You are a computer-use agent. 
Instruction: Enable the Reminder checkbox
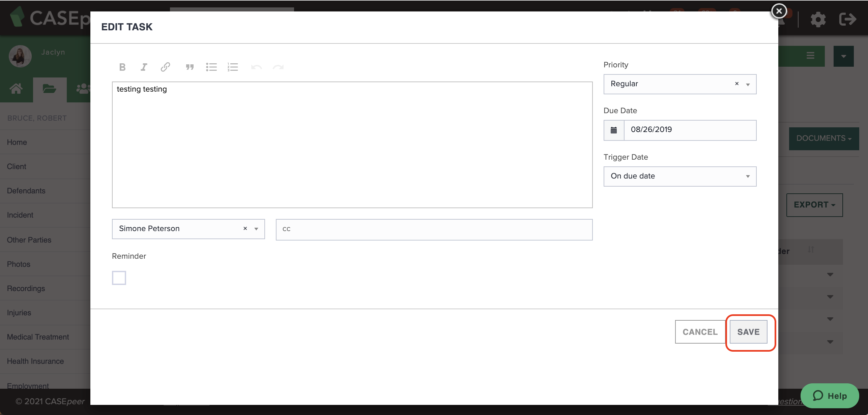(x=119, y=278)
